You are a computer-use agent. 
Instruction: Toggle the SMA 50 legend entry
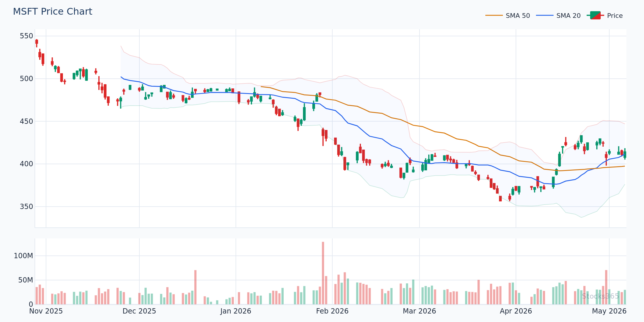click(508, 16)
